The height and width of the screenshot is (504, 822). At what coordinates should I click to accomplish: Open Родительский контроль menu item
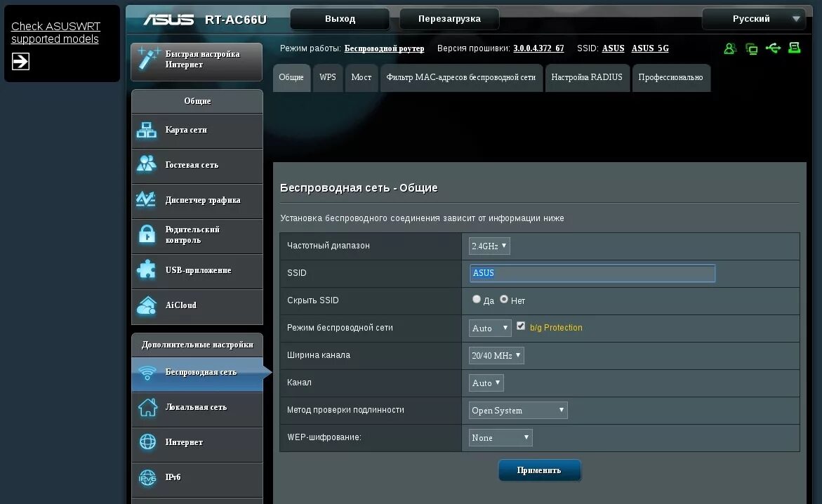[x=197, y=235]
